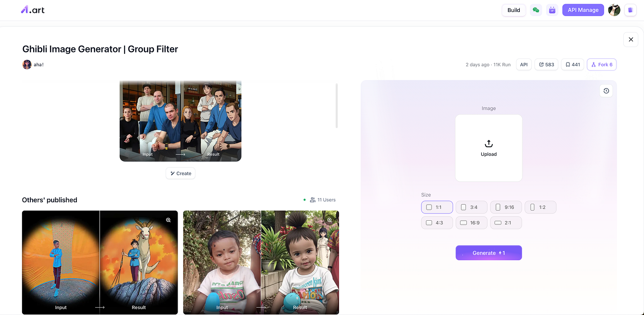Select the 16:9 size option
Screen dimensions: 644x315
coord(471,223)
